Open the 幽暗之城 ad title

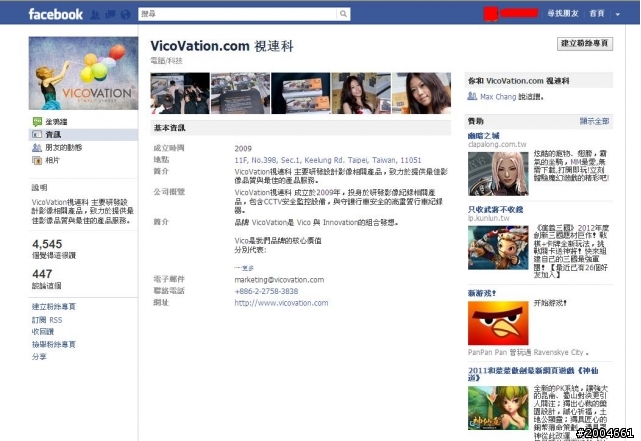484,136
